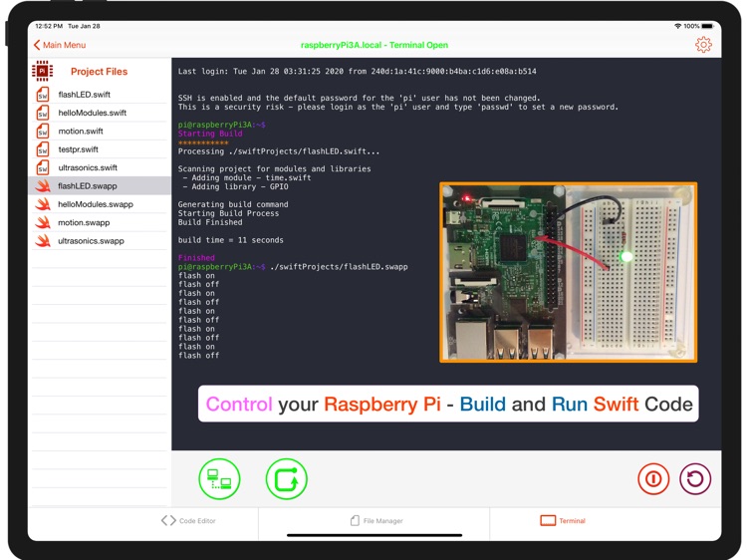Tap the purple restart icon
Viewport: 747px width, 560px height.
(x=695, y=479)
